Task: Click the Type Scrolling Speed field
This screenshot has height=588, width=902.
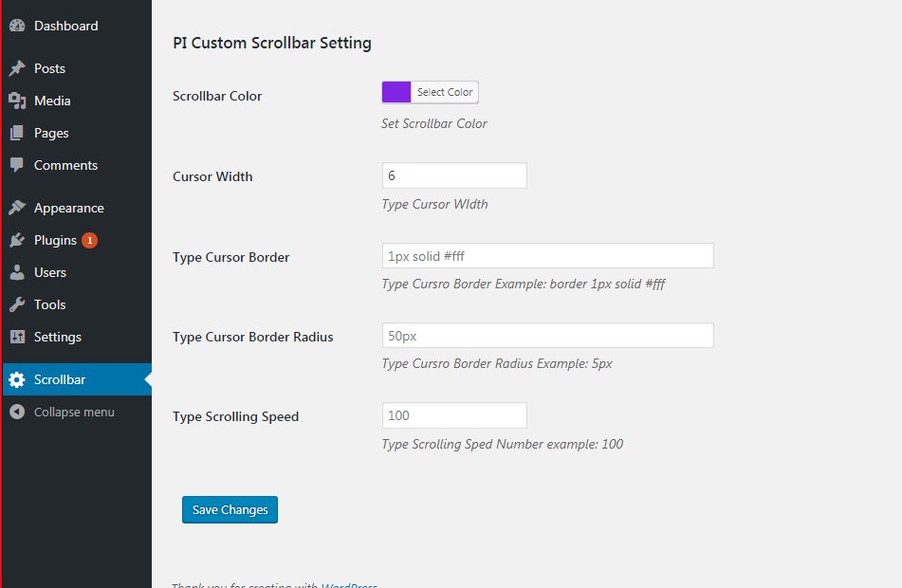Action: (454, 415)
